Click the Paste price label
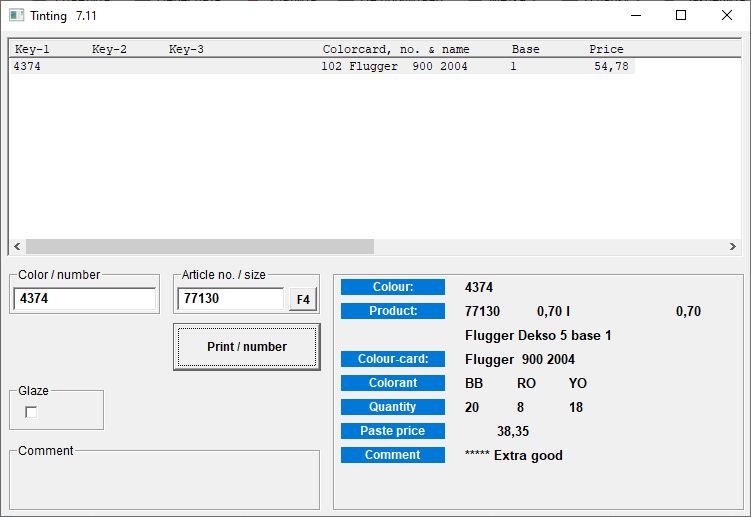Viewport: 751px width, 517px height. click(x=393, y=431)
